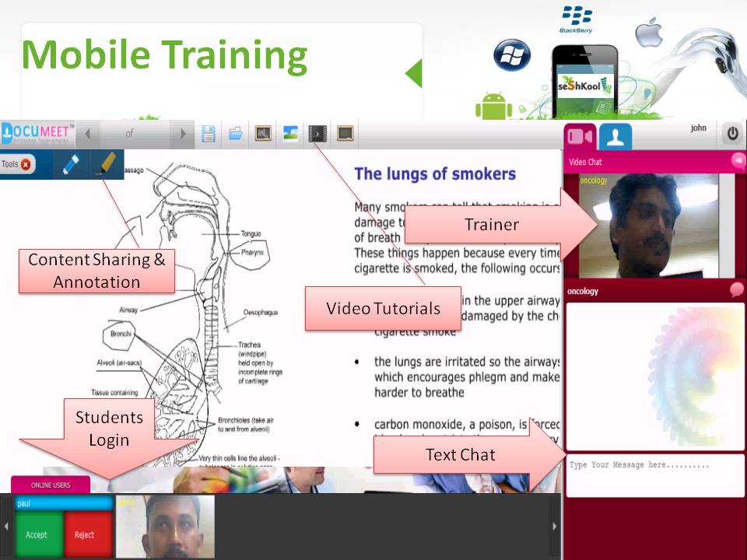Switch to the video camera tab
This screenshot has width=747, height=560.
click(x=580, y=137)
